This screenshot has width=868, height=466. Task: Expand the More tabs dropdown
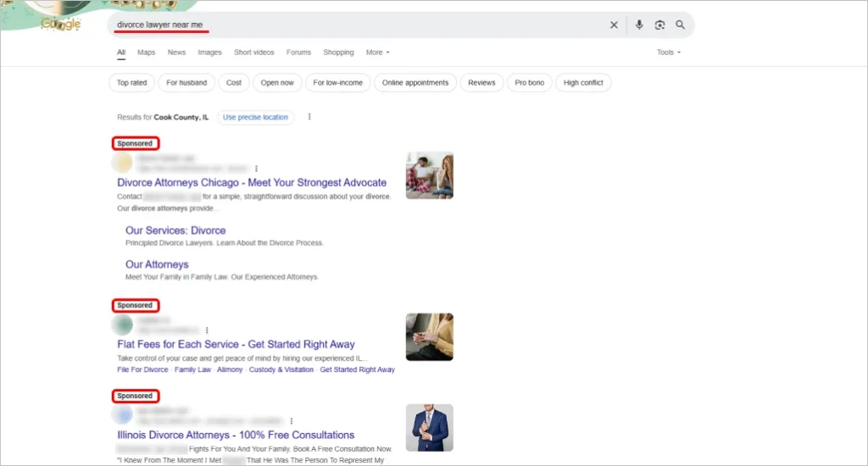(x=377, y=53)
